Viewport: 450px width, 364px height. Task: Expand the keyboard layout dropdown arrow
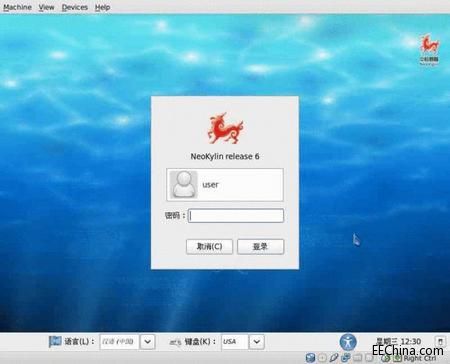(x=256, y=342)
